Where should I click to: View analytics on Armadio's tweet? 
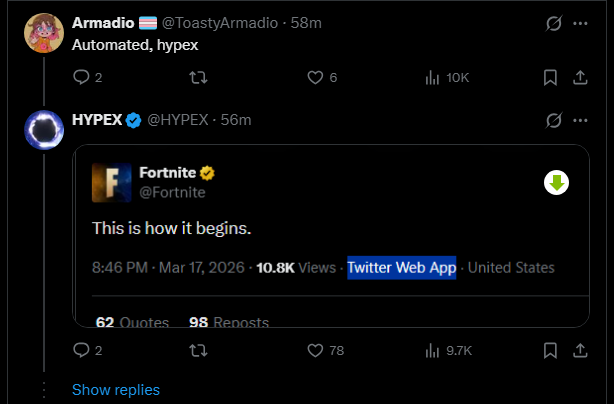(x=433, y=77)
